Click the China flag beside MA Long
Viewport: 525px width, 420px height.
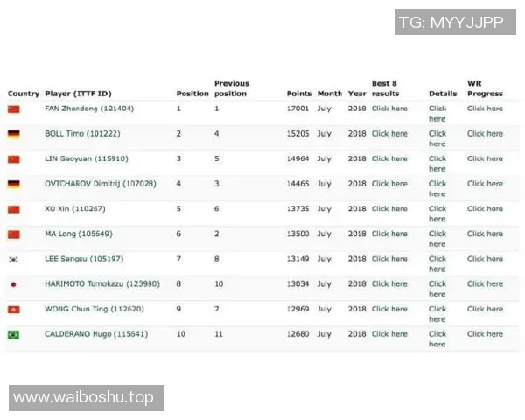[13, 234]
